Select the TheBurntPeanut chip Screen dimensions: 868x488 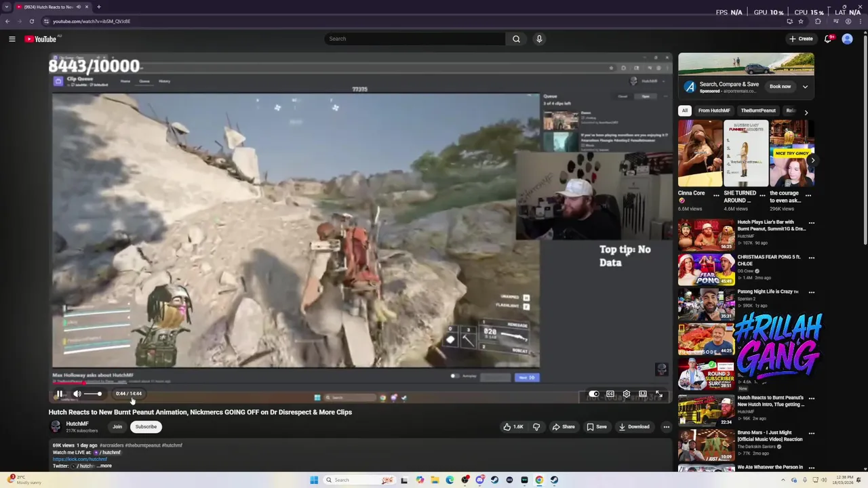pos(758,110)
